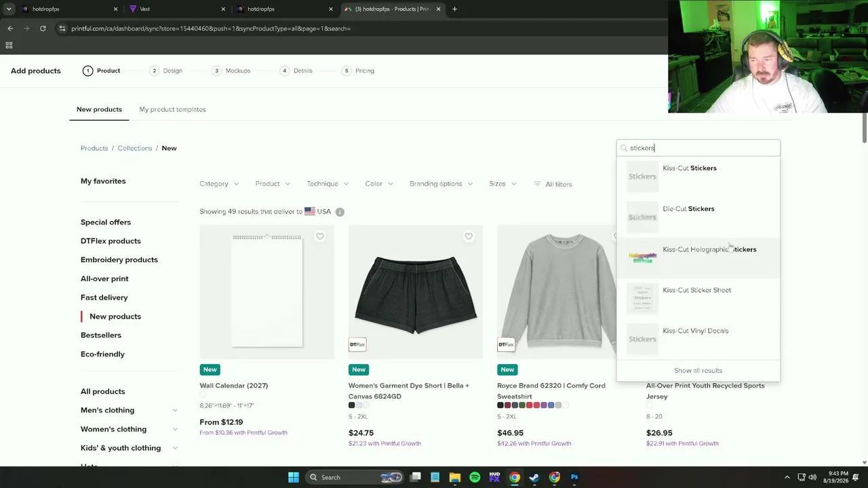
Task: Click the magnifier icon in product search
Action: pyautogui.click(x=624, y=148)
